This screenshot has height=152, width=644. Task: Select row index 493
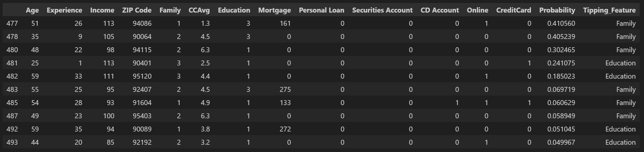coord(12,142)
